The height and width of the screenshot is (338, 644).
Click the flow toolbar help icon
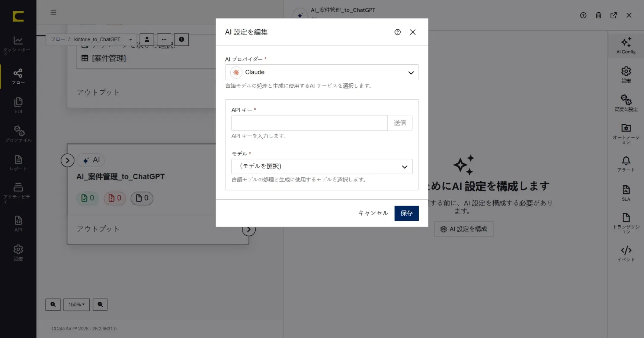[x=182, y=39]
